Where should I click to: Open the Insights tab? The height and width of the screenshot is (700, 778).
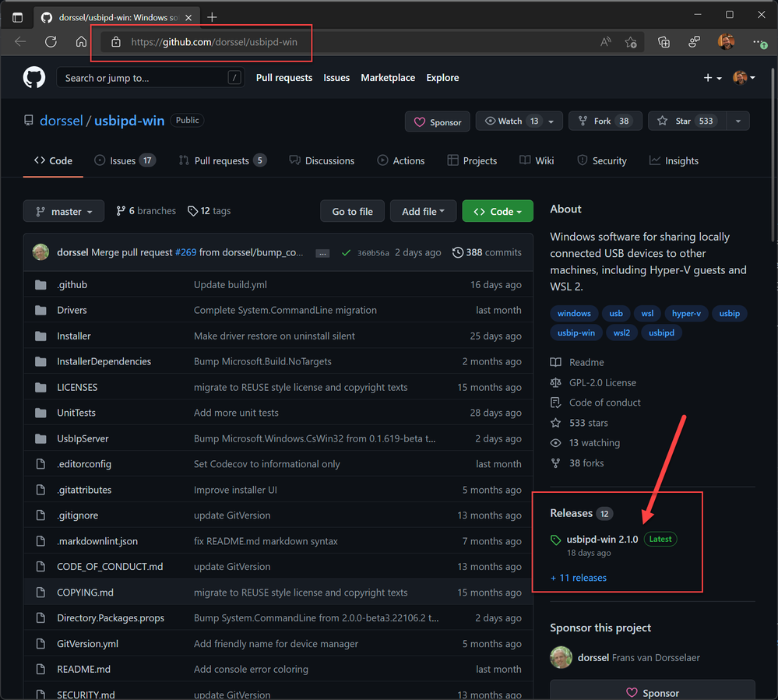click(674, 160)
